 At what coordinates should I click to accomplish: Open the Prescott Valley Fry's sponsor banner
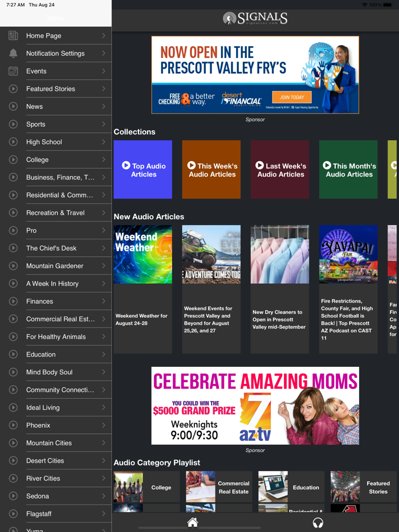coord(255,75)
